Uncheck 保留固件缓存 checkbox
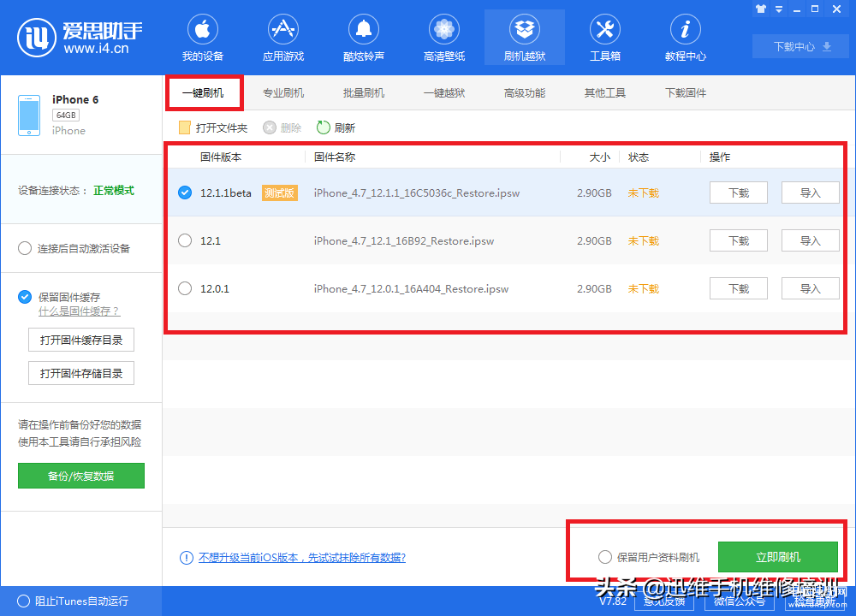Image resolution: width=856 pixels, height=616 pixels. click(x=25, y=297)
